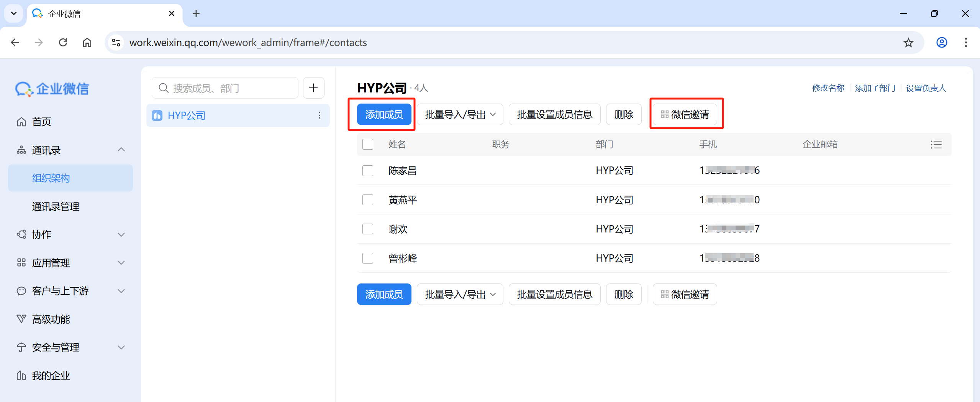Open the column settings list icon
The width and height of the screenshot is (980, 402).
tap(936, 145)
